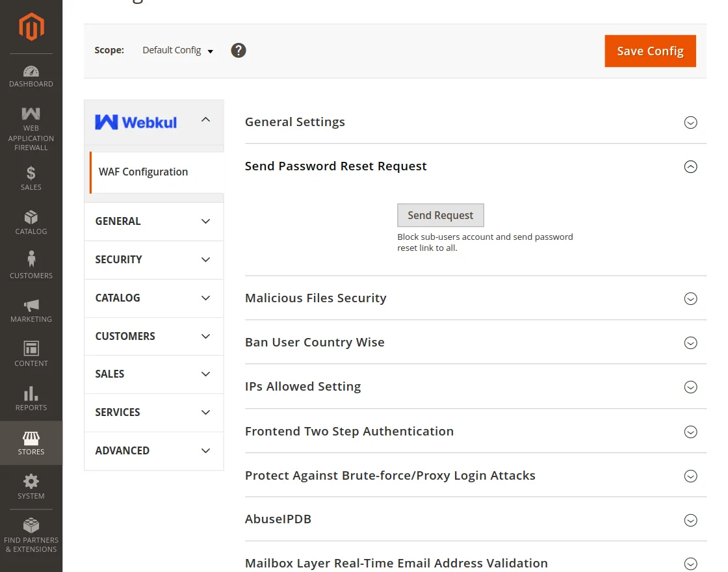Open the Dashboard icon in sidebar
Screen dimensions: 728x572
tap(31, 71)
